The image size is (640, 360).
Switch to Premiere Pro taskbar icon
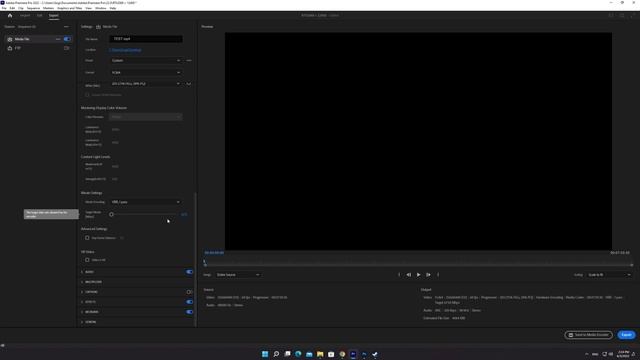353,354
